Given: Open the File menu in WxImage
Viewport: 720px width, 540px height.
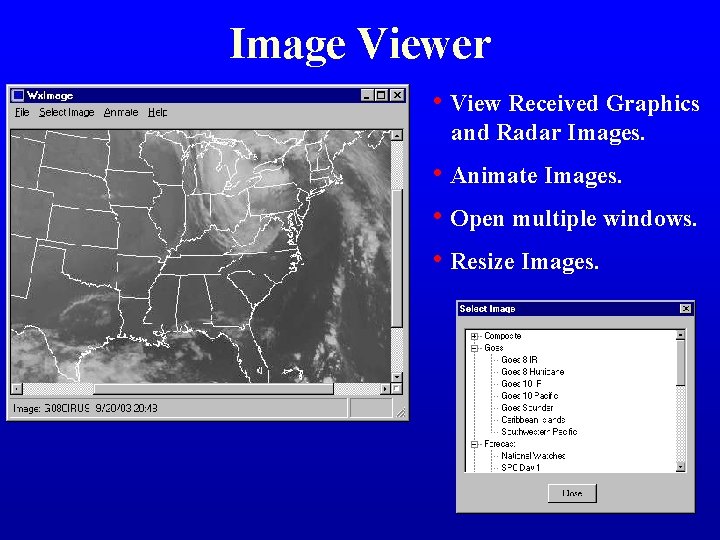Looking at the screenshot, I should click(x=22, y=112).
